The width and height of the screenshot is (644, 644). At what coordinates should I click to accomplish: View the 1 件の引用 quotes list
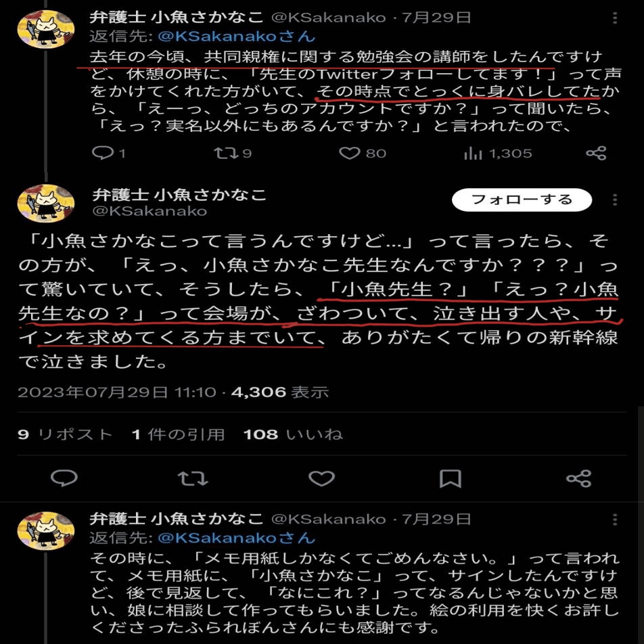click(x=179, y=434)
